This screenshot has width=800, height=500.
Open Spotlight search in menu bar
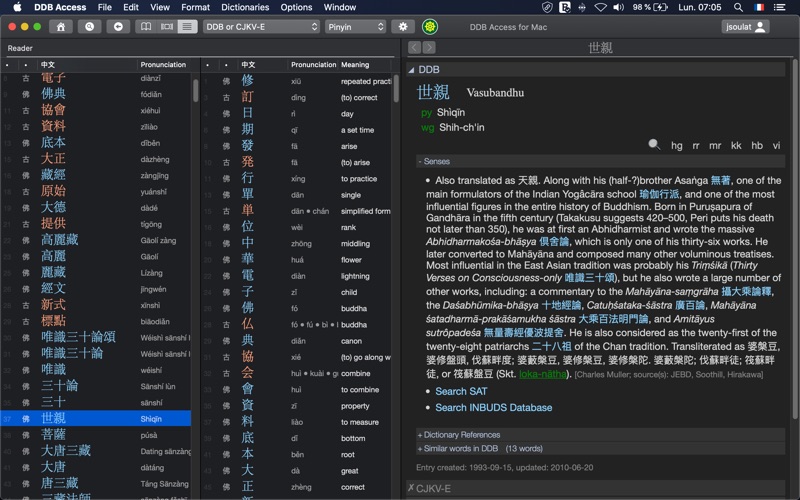click(738, 7)
